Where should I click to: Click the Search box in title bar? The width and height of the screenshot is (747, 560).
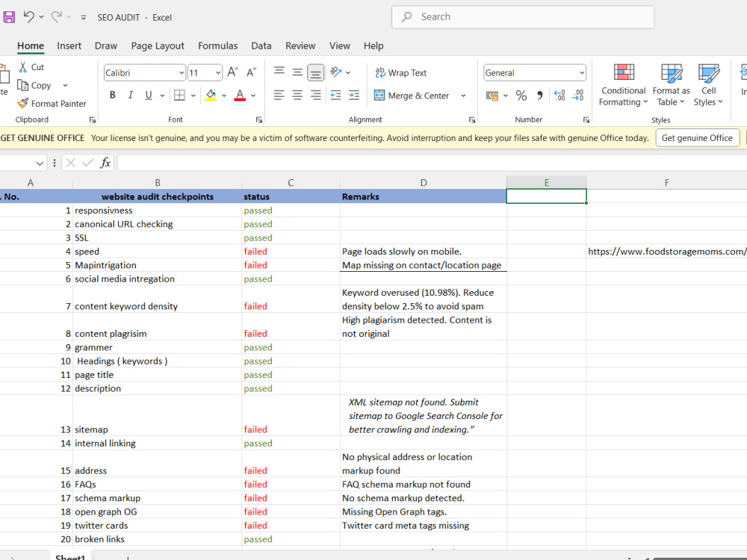tap(523, 17)
